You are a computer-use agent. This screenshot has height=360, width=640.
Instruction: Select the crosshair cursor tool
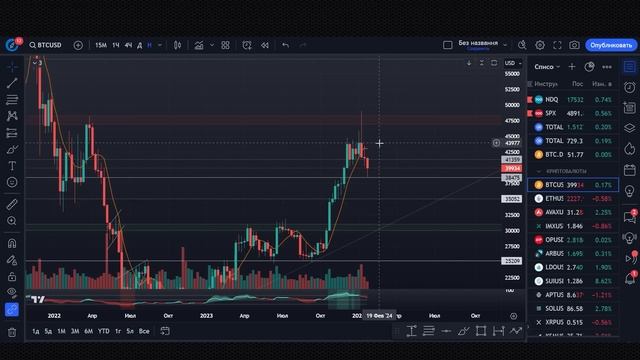[x=12, y=67]
